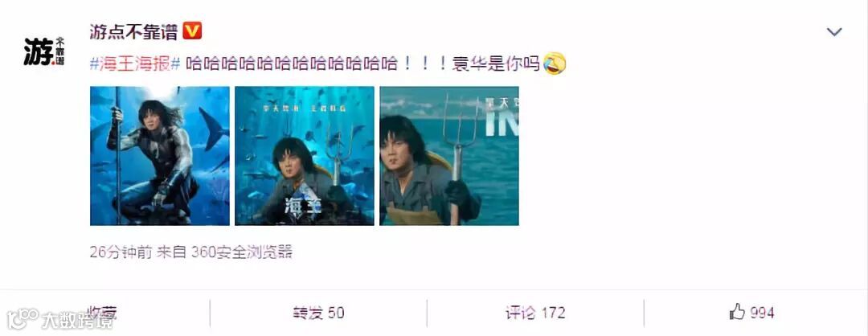This screenshot has width=868, height=336.
Task: Expand the post options chevron menu
Action: (x=834, y=32)
